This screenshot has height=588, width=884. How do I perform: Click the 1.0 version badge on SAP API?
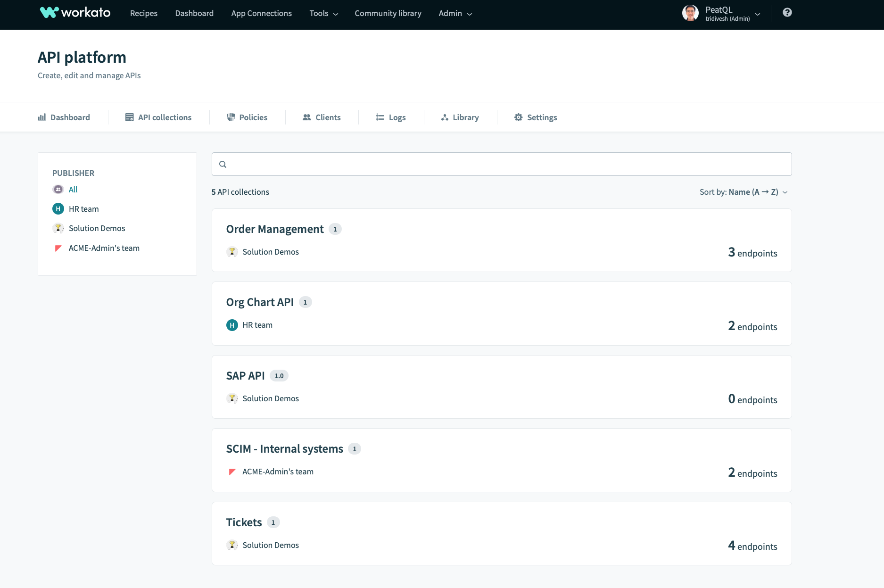tap(279, 376)
